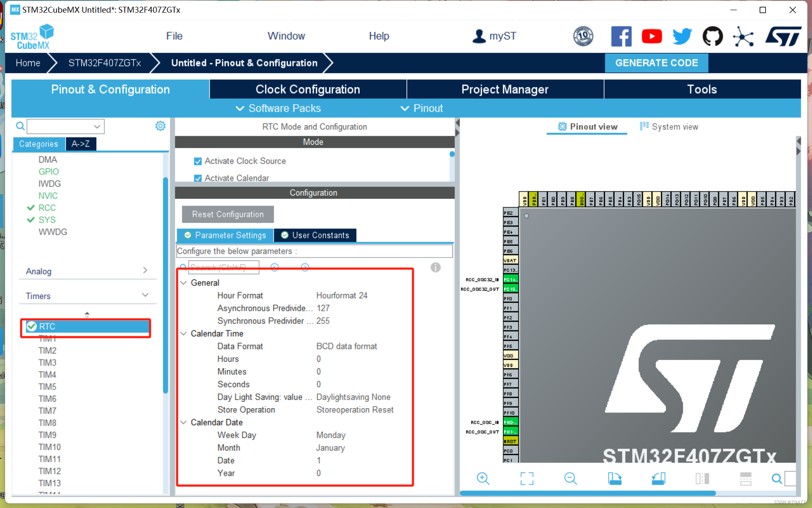
Task: Switch to Project Manager tab
Action: 505,89
